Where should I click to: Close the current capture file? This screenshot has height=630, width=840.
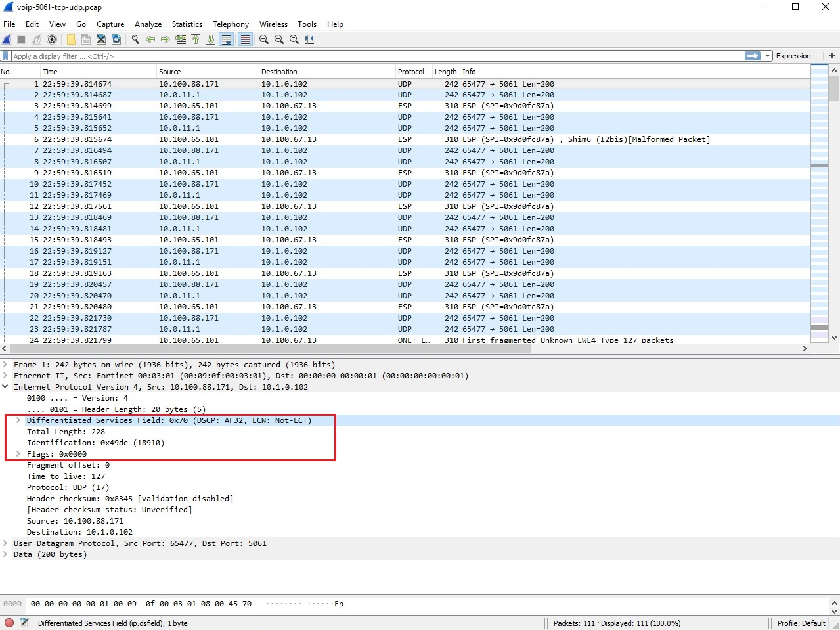tap(100, 39)
